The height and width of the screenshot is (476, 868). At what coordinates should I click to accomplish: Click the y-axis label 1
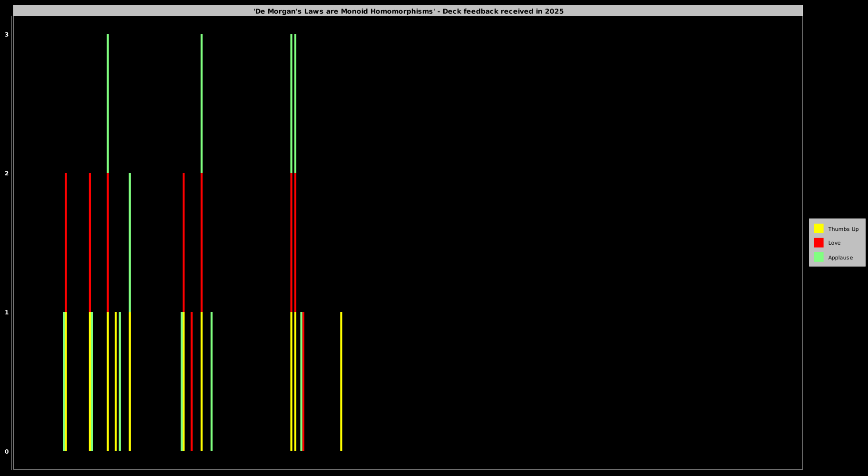7,312
